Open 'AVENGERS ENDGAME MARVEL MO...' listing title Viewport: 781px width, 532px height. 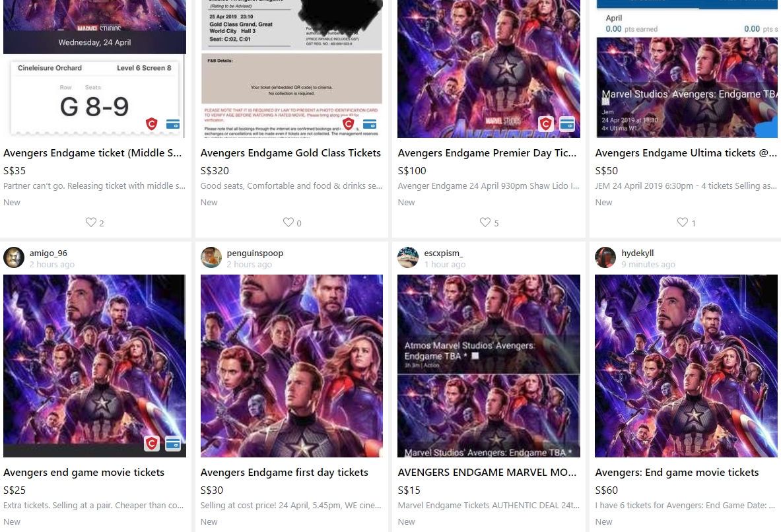click(487, 472)
